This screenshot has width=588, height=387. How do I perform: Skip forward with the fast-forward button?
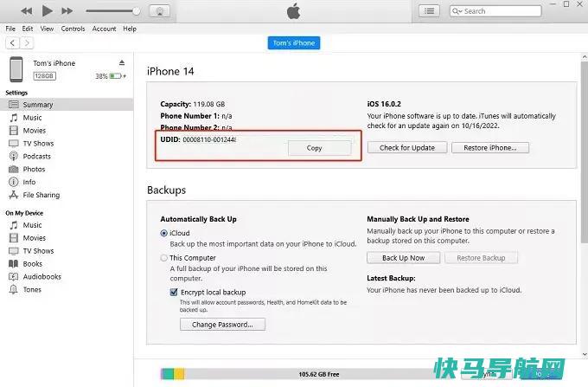coord(67,11)
